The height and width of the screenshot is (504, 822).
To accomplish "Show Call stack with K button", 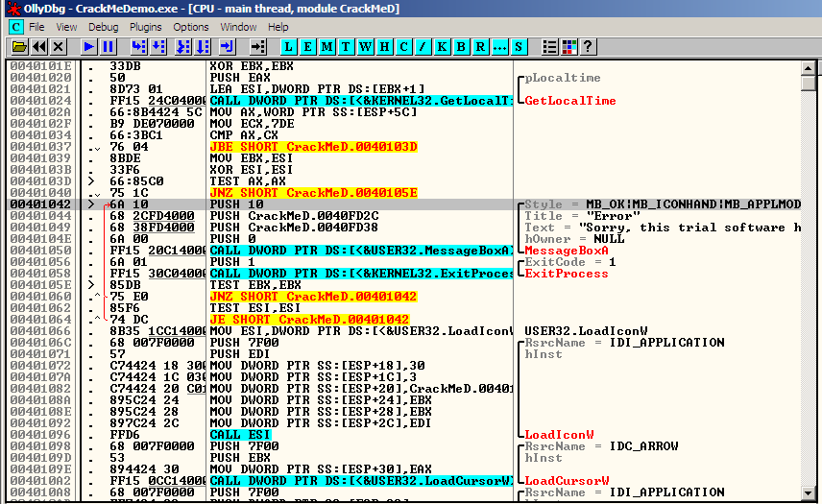I will pos(443,46).
